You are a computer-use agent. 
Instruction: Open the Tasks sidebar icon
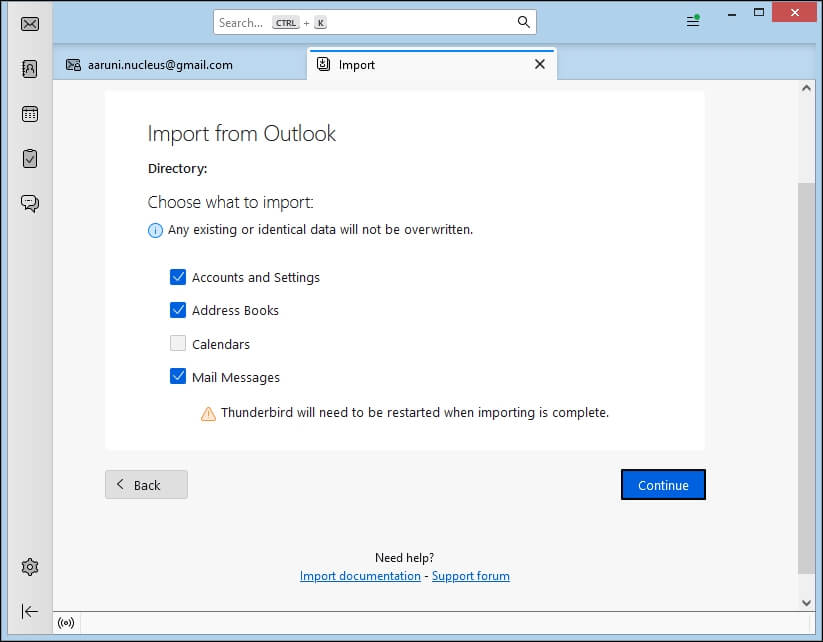(30, 159)
